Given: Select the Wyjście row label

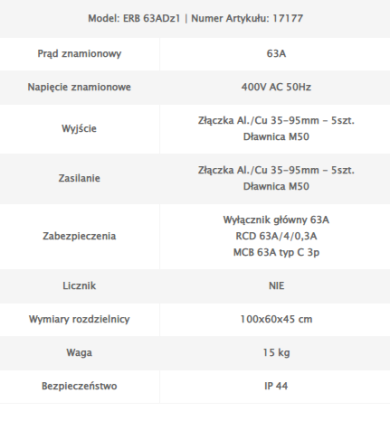Looking at the screenshot, I should [x=79, y=129].
